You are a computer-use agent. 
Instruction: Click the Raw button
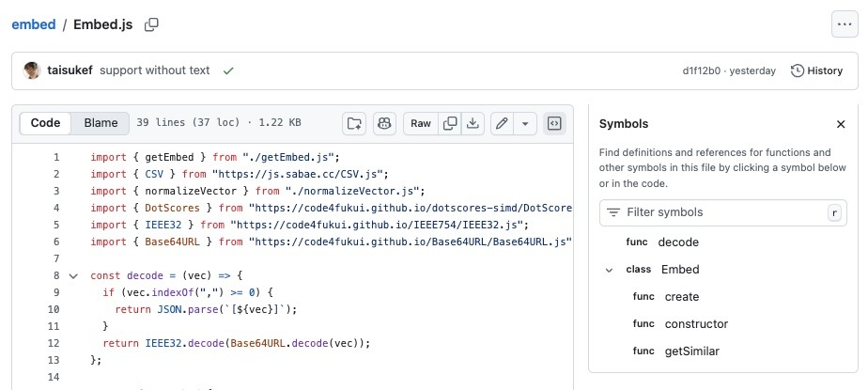click(421, 123)
